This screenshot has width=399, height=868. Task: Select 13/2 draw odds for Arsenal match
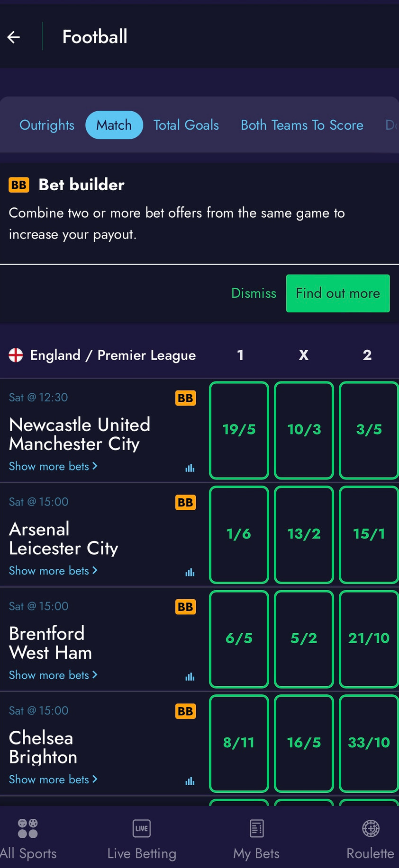click(304, 534)
